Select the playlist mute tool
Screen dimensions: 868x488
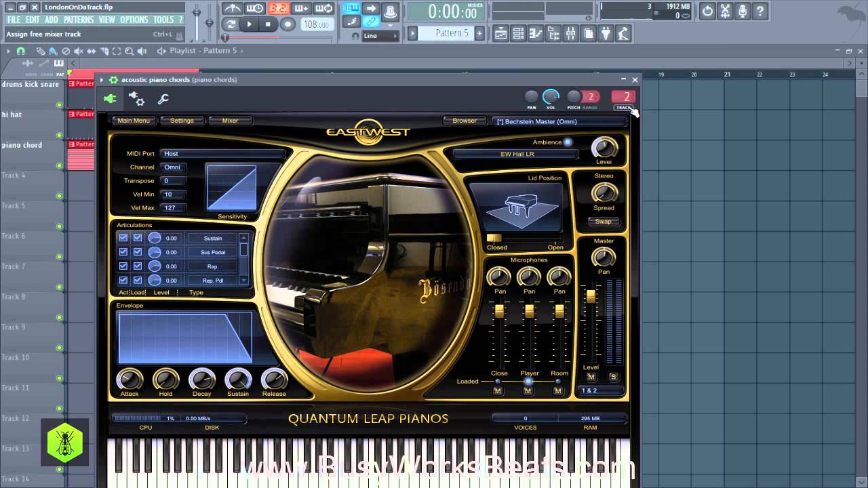[x=78, y=51]
